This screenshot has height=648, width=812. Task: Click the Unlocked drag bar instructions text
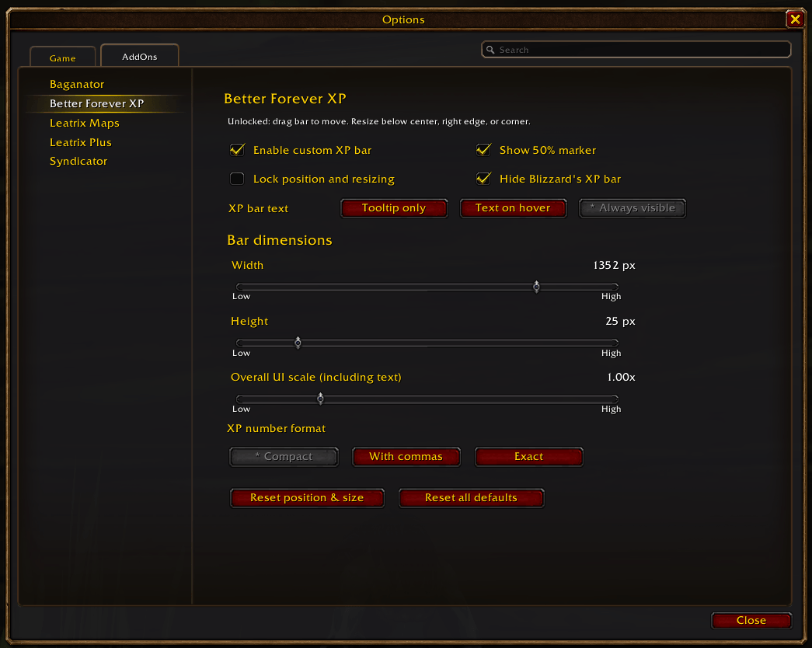point(379,122)
